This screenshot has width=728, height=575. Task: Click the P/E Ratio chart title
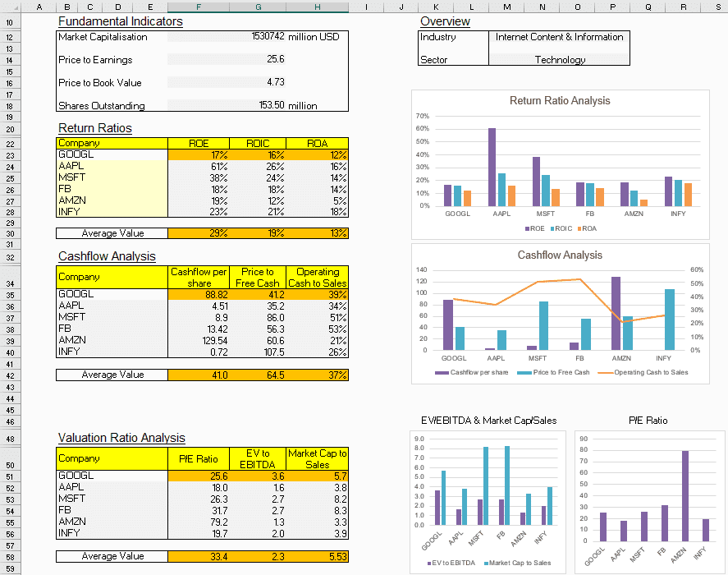pos(648,420)
